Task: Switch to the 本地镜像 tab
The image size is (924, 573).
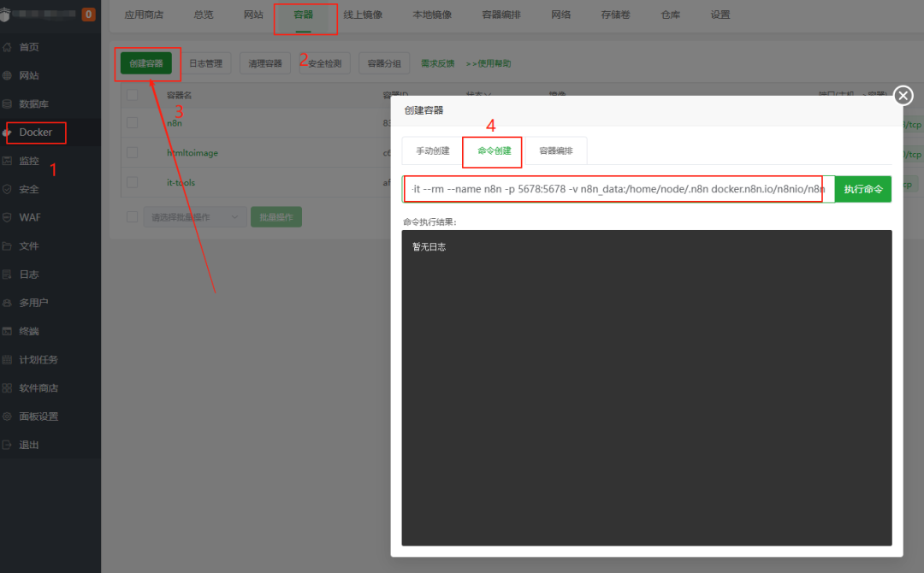Action: click(x=432, y=15)
